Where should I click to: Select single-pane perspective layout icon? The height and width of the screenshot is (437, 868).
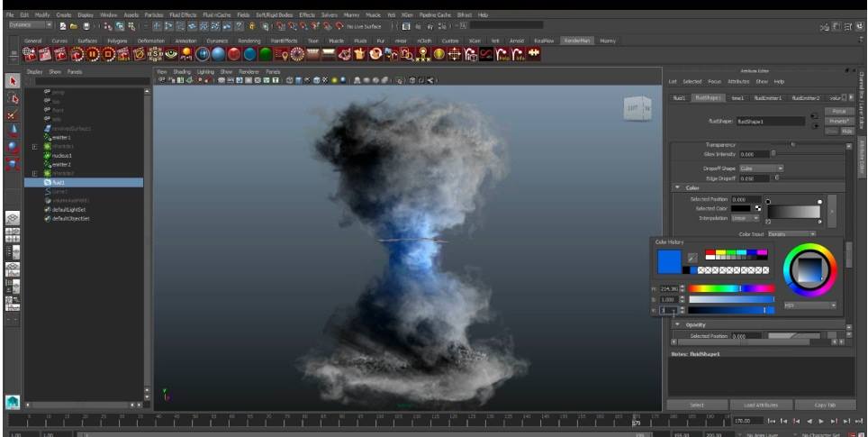click(13, 218)
